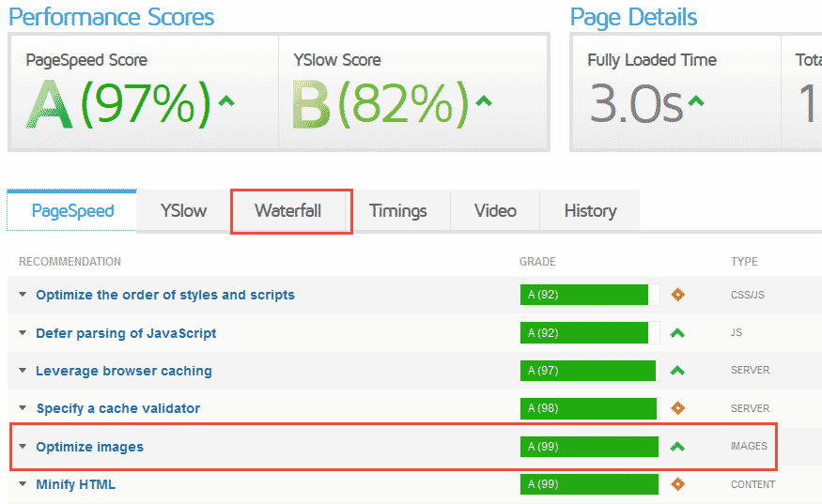Click green up arrow in Optimize images row
Viewport: 822px width, 504px height.
pyautogui.click(x=677, y=447)
